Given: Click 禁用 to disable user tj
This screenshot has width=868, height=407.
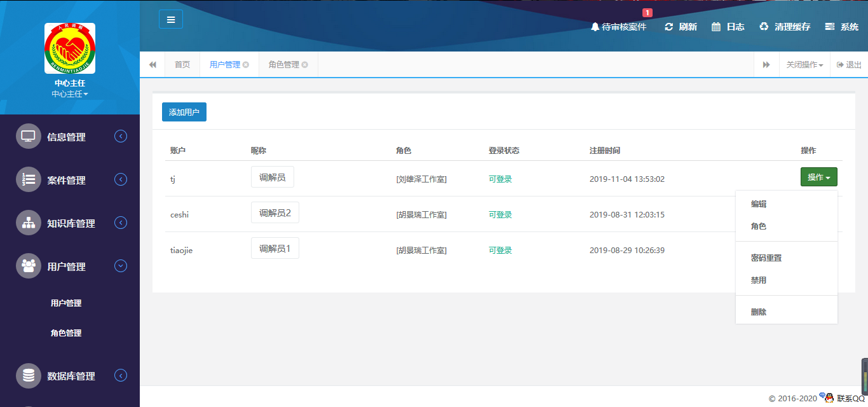Looking at the screenshot, I should 759,280.
